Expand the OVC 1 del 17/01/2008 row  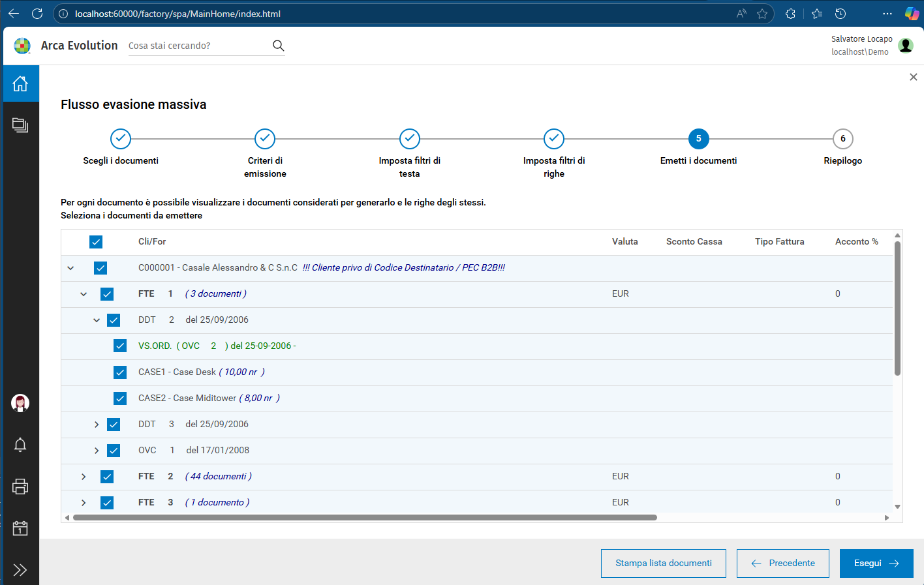(x=96, y=450)
